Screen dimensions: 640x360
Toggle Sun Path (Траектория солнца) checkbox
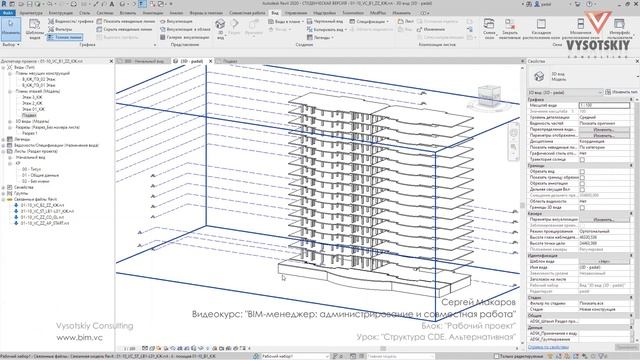coord(582,160)
